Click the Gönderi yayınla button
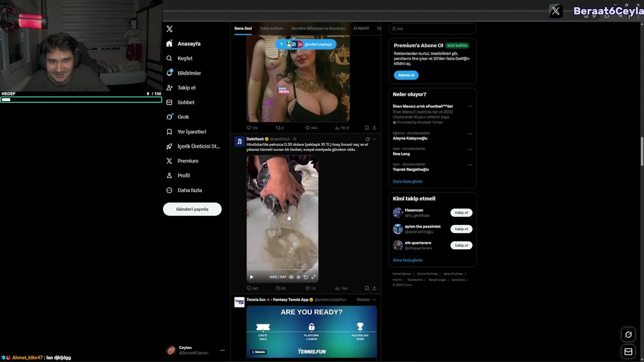The height and width of the screenshot is (362, 644). point(192,209)
